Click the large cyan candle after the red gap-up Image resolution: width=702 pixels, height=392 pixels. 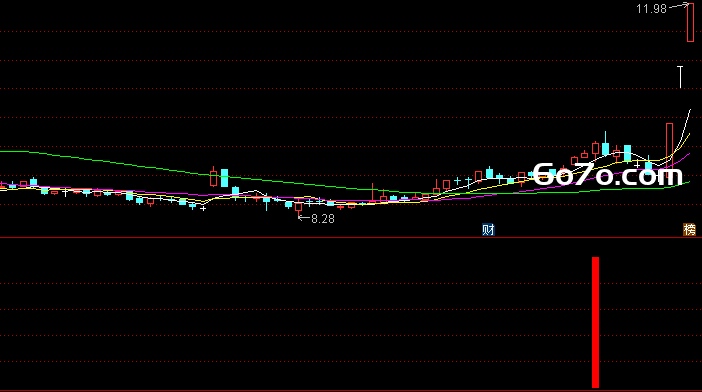[224, 178]
